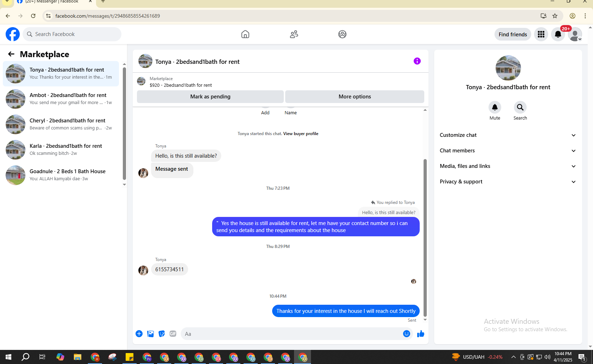Focus the Search Facebook field
The width and height of the screenshot is (593, 364).
(72, 34)
